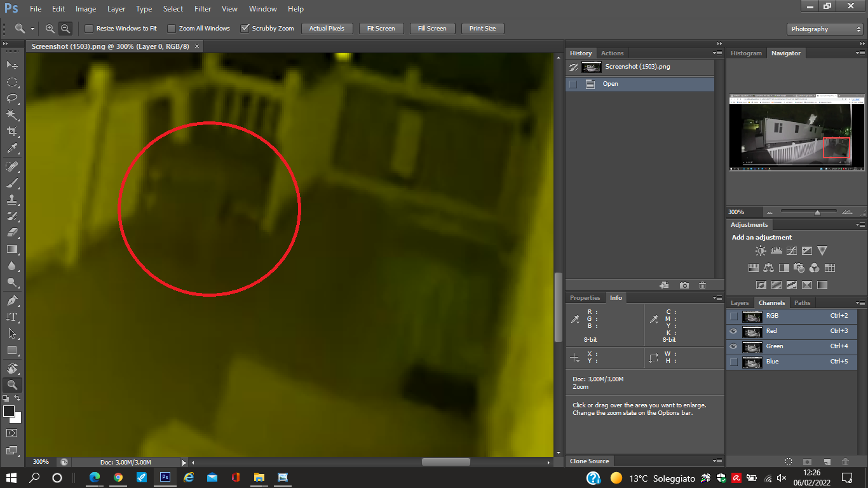This screenshot has width=868, height=488.
Task: Click the Fit Screen button
Action: (381, 29)
